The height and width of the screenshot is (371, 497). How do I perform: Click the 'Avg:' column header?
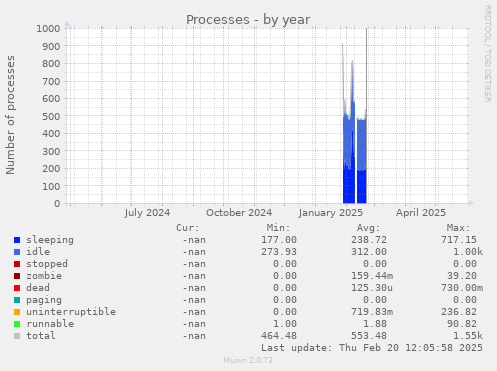[x=368, y=228]
